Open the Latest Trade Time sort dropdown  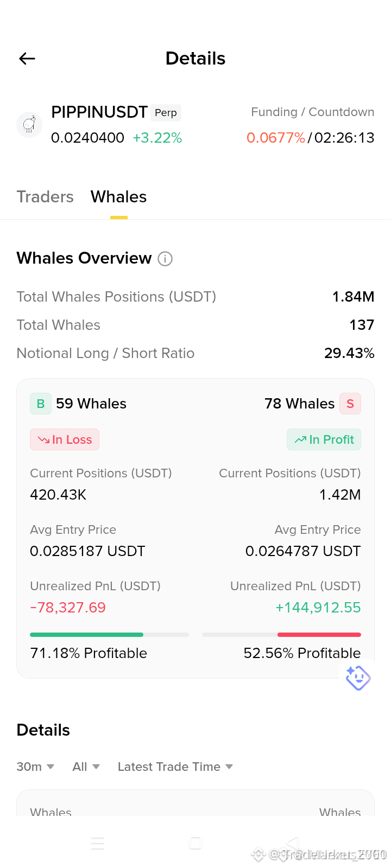[175, 767]
